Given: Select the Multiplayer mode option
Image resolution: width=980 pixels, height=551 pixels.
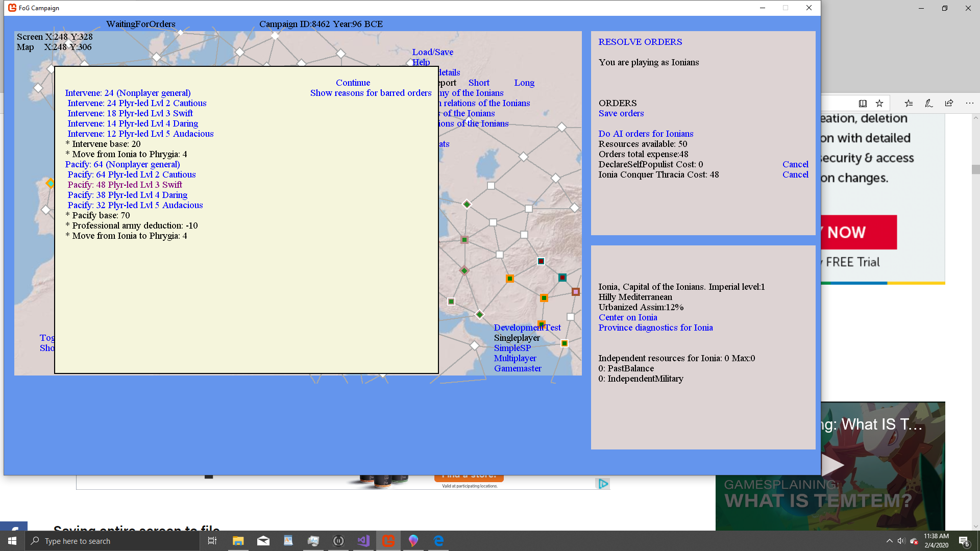Looking at the screenshot, I should (514, 358).
